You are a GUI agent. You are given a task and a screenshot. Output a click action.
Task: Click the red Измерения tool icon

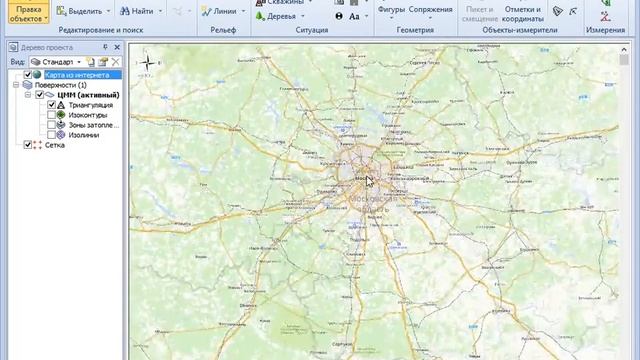[x=605, y=16]
